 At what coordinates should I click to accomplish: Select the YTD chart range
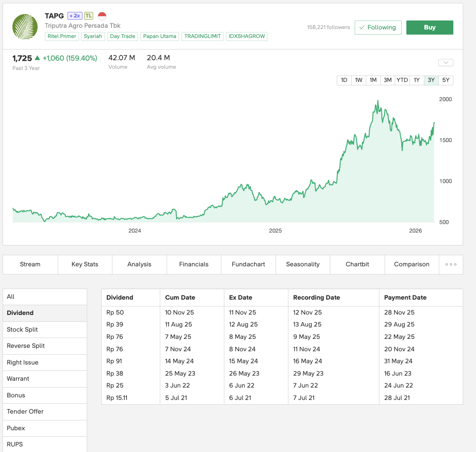pos(402,80)
